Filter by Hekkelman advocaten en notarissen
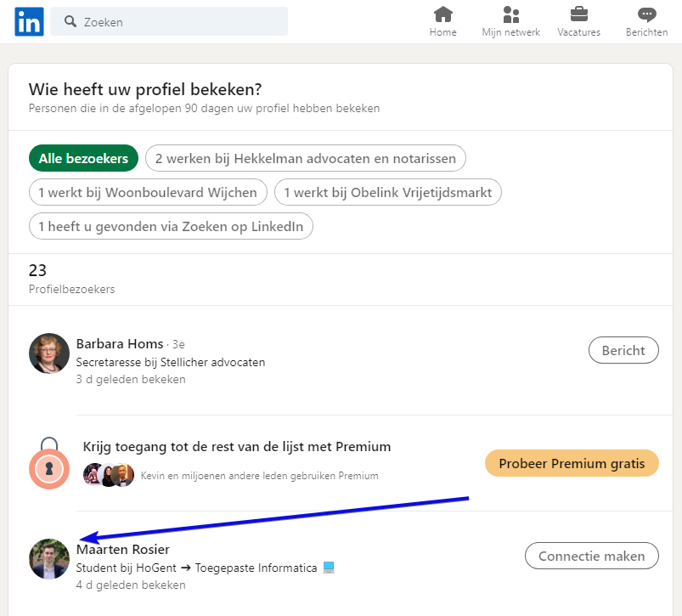The image size is (682, 616). (x=306, y=158)
